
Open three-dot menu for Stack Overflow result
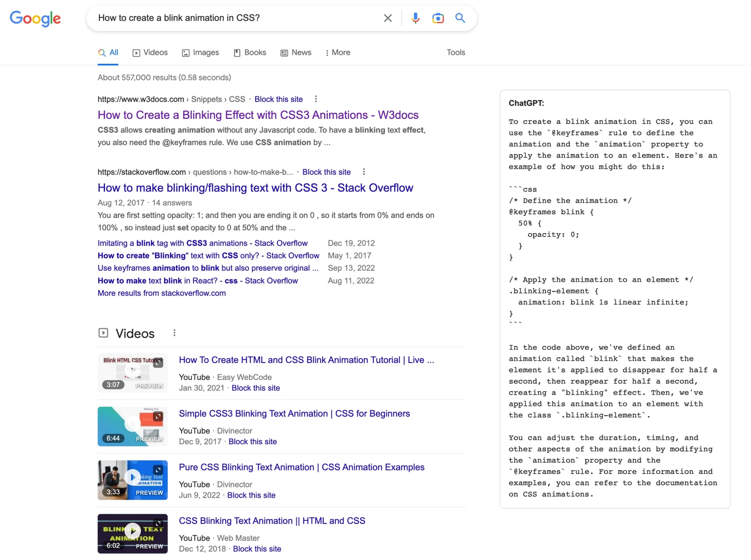tap(364, 172)
